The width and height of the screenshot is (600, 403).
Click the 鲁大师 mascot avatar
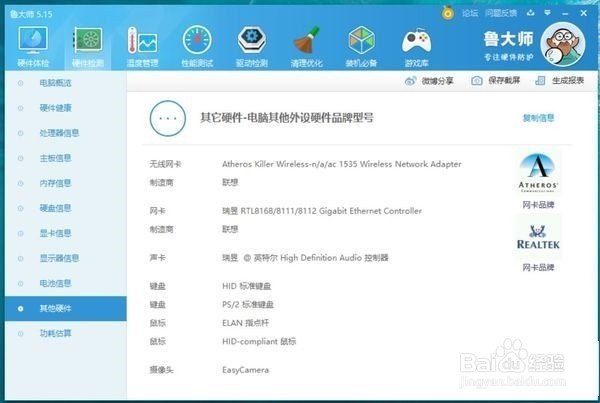[x=562, y=44]
